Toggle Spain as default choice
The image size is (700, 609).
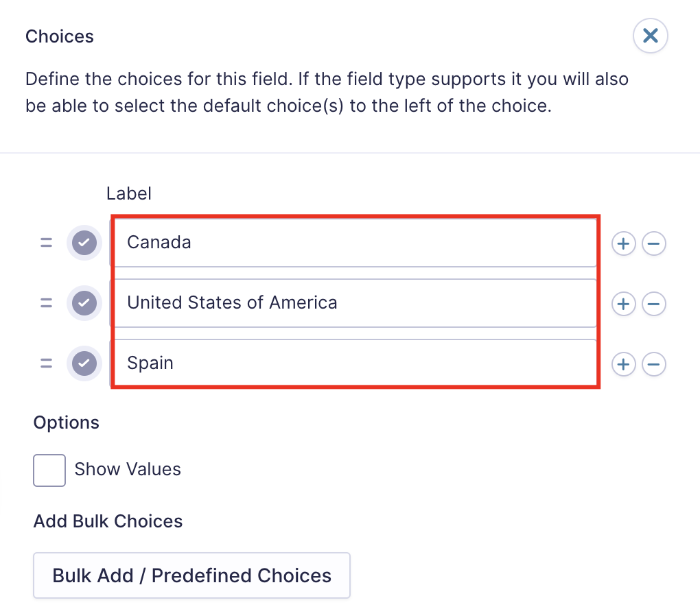coord(84,363)
